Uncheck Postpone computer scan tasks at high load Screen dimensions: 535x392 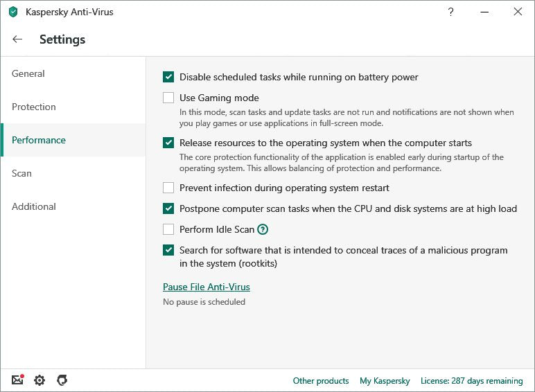click(x=168, y=208)
